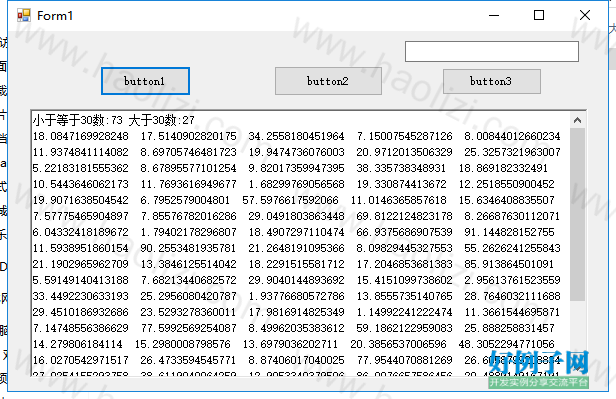Click the value 85.913864501091

[509, 264]
